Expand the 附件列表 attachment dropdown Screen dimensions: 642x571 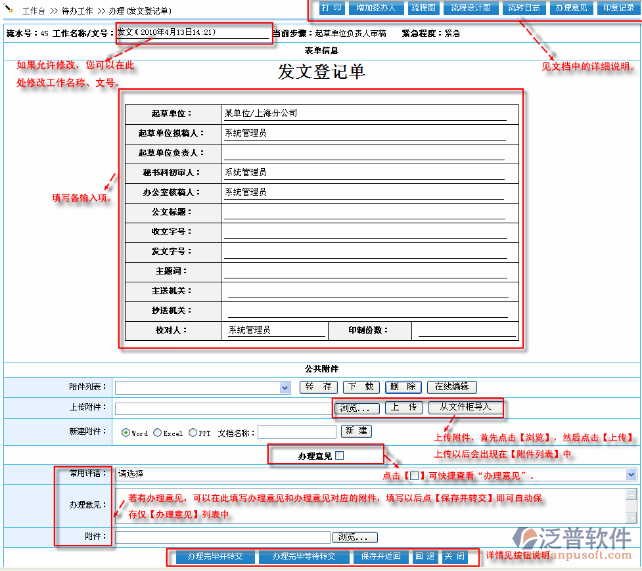(284, 387)
